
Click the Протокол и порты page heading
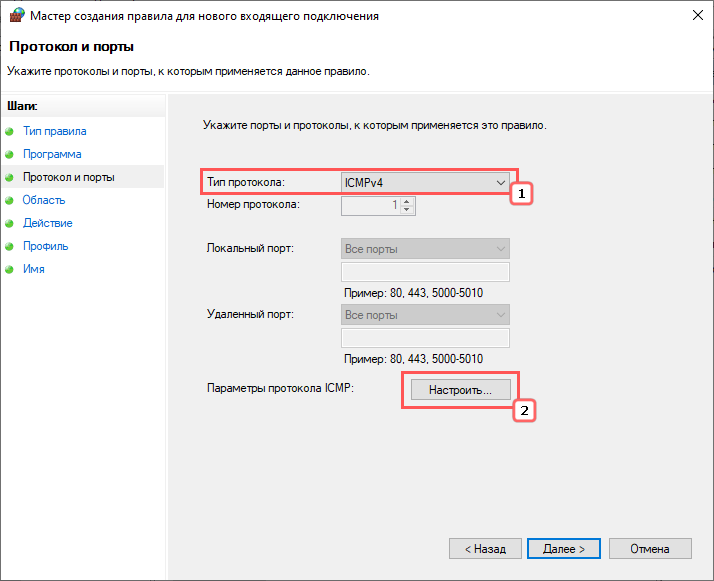click(71, 46)
